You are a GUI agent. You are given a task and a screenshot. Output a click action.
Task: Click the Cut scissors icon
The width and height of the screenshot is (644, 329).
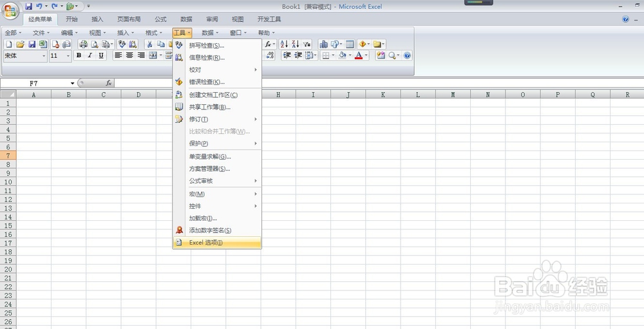pyautogui.click(x=150, y=44)
